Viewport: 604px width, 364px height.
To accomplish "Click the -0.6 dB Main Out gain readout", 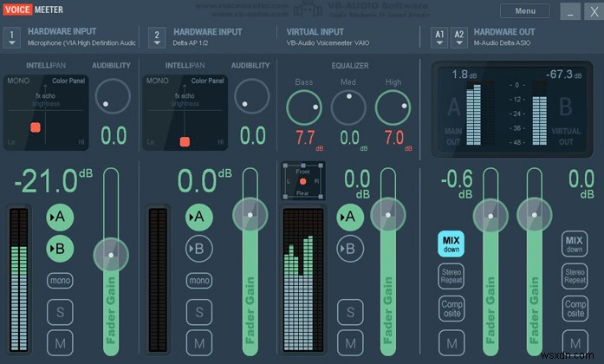I will 457,184.
